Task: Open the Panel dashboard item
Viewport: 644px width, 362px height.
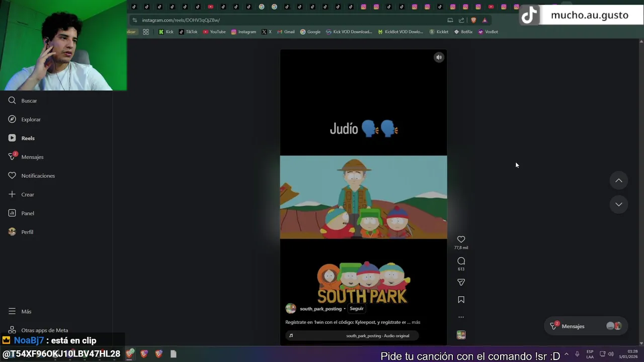Action: [21, 213]
